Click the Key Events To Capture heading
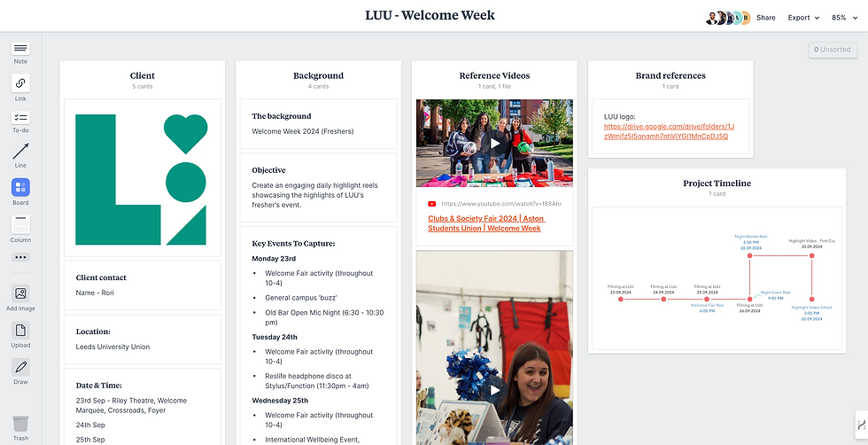The image size is (868, 445). pos(293,243)
